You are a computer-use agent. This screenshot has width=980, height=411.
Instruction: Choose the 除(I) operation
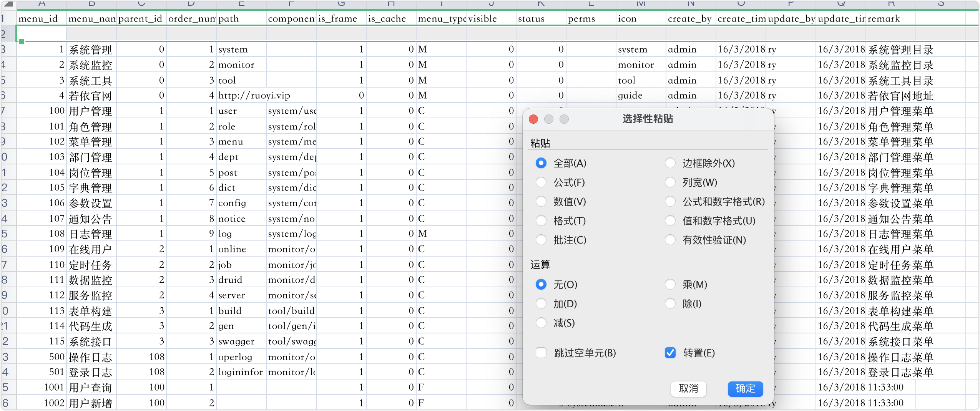[670, 303]
